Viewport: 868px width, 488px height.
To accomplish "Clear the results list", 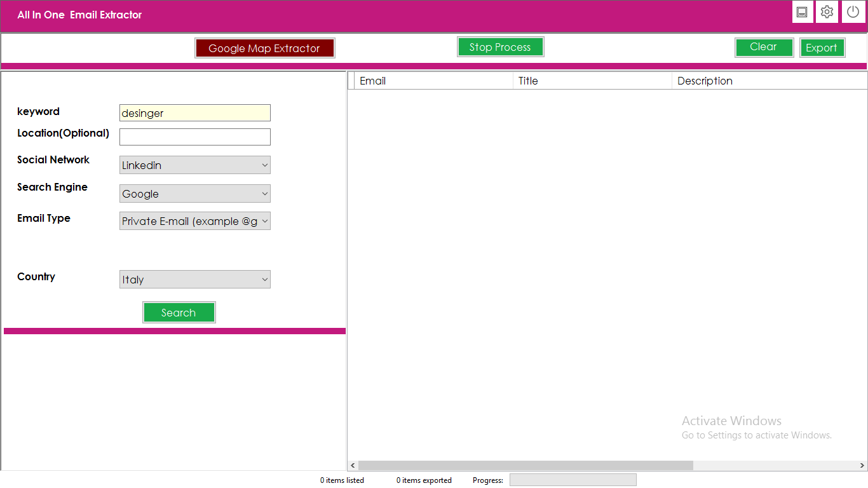I will pos(764,47).
